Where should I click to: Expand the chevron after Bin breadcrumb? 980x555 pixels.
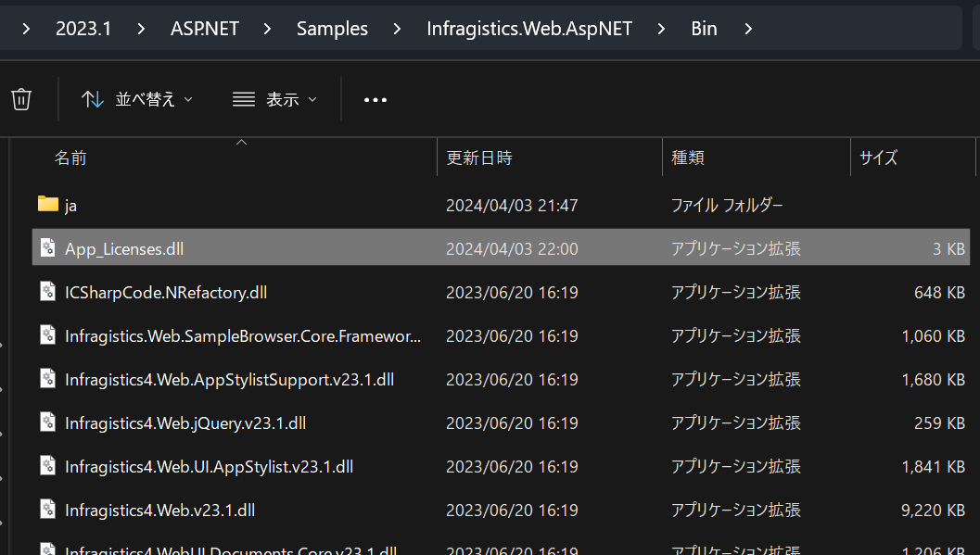point(748,29)
